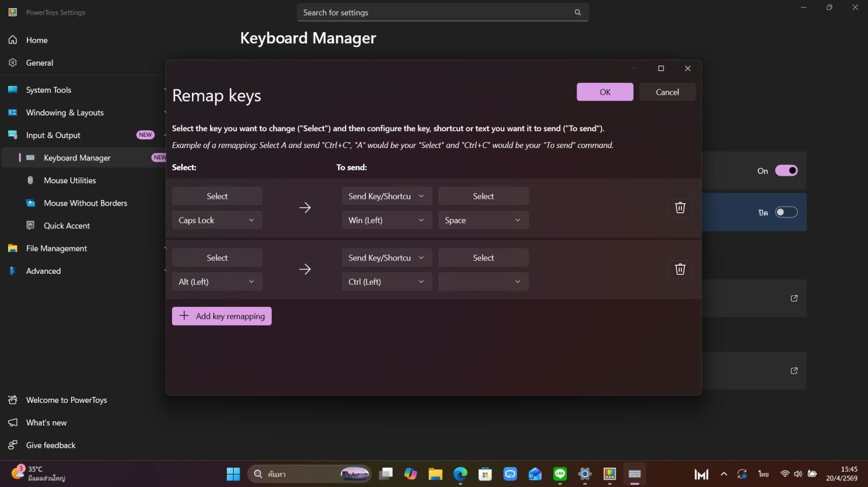The height and width of the screenshot is (487, 868).
Task: Open File Explorer from taskbar
Action: point(435,474)
